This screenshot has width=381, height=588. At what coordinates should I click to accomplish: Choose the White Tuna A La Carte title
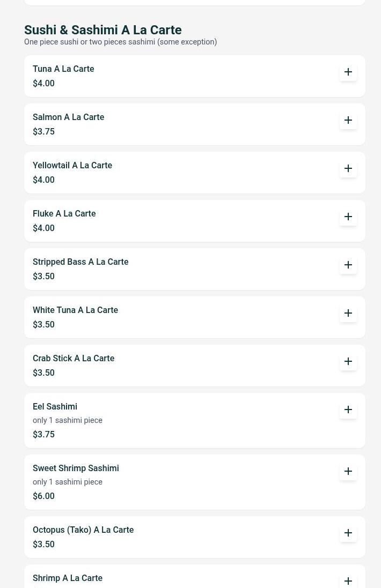(75, 310)
